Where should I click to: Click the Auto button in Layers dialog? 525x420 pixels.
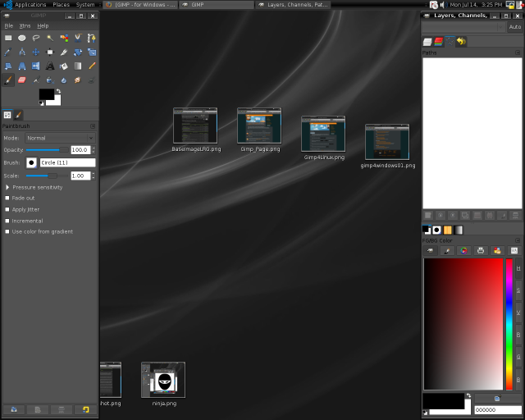click(x=514, y=27)
